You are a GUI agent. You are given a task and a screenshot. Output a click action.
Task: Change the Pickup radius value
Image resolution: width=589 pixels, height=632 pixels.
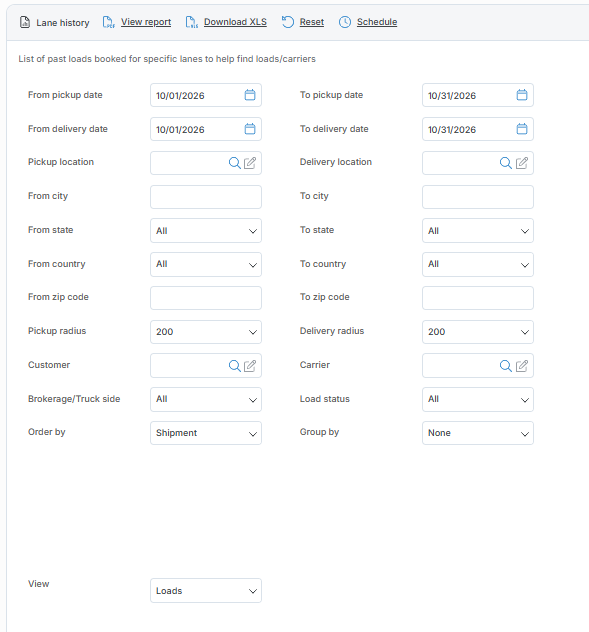[x=206, y=332]
